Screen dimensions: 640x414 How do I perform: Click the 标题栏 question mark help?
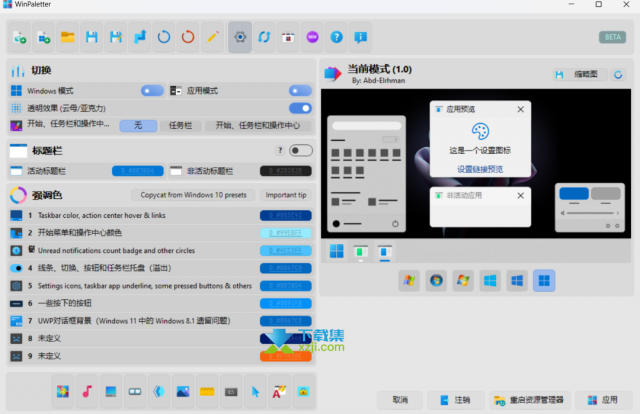tap(280, 151)
